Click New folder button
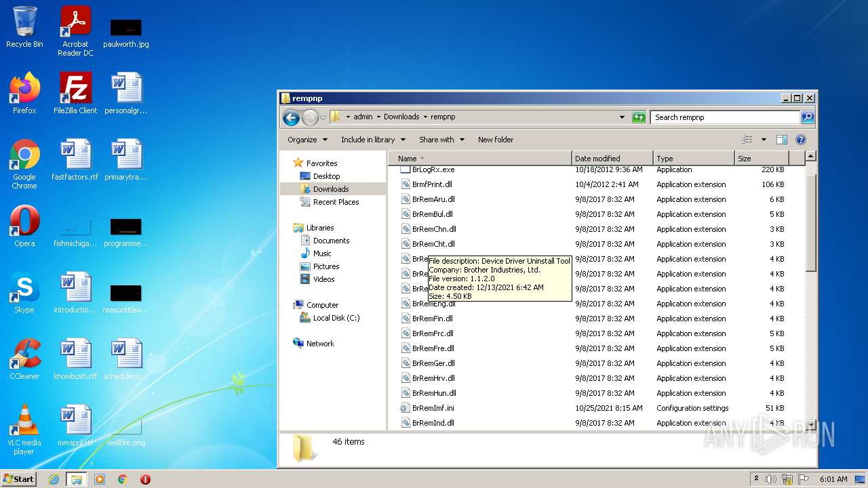This screenshot has height=488, width=868. pyautogui.click(x=496, y=140)
